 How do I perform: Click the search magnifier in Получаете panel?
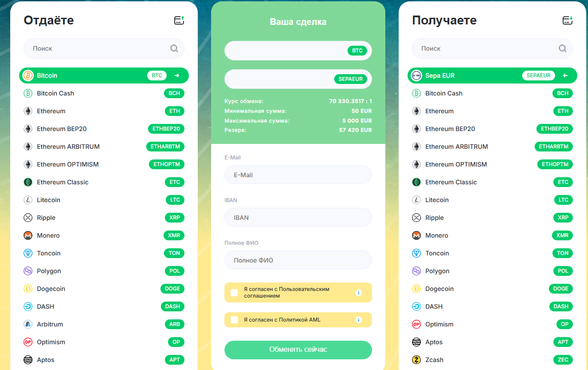(563, 48)
